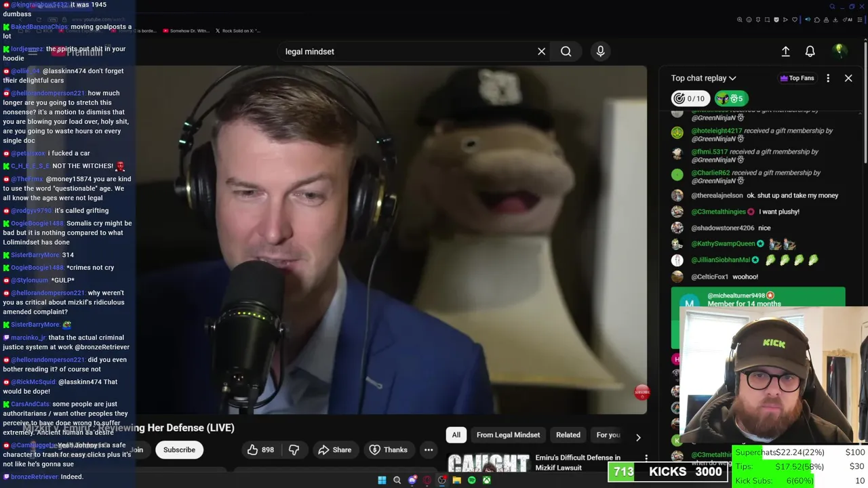
Task: Subscribe to the channel
Action: pos(179,449)
